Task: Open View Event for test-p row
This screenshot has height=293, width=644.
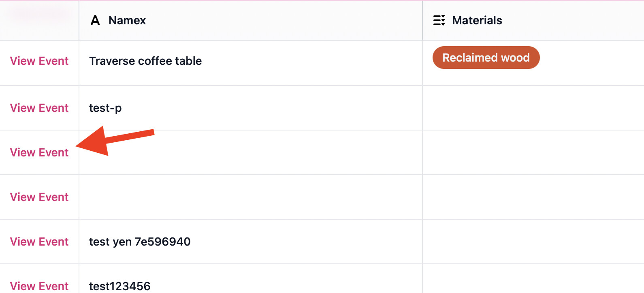Action: 39,108
